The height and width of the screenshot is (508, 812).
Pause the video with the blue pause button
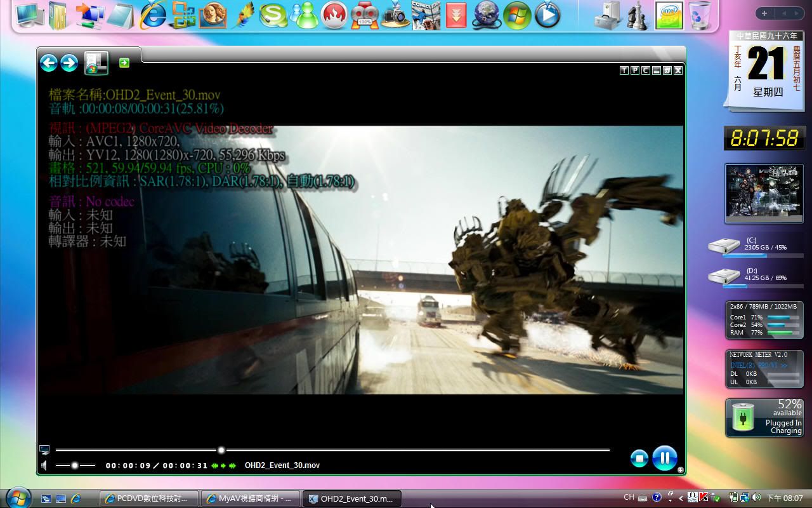tap(664, 458)
